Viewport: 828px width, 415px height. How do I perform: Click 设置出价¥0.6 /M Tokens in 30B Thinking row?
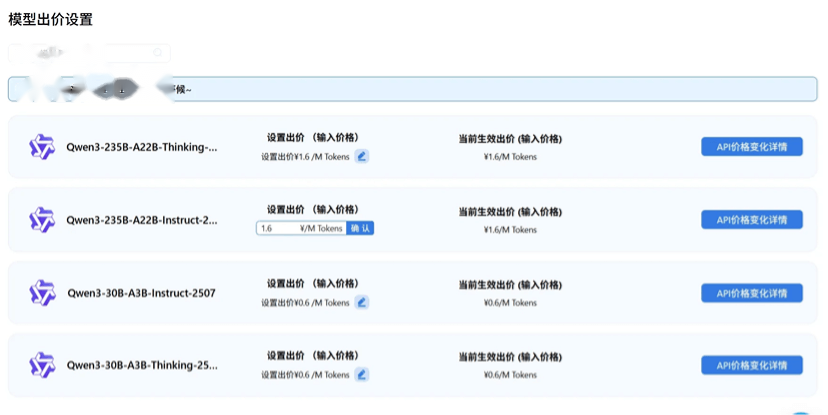click(305, 375)
